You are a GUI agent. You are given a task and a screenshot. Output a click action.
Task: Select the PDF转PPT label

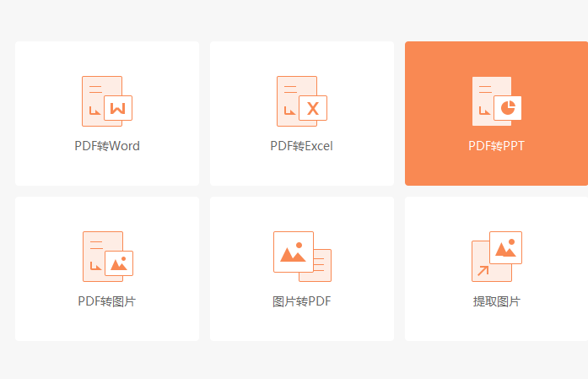[x=497, y=146]
